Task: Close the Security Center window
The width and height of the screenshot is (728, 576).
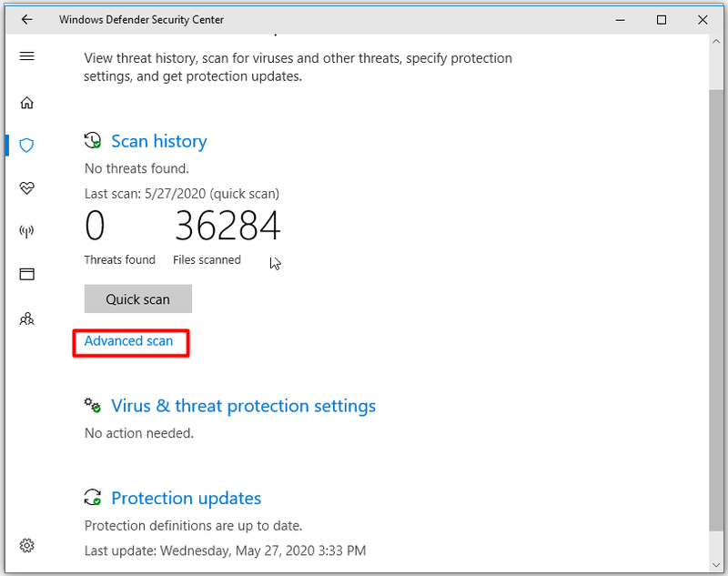Action: 703,19
